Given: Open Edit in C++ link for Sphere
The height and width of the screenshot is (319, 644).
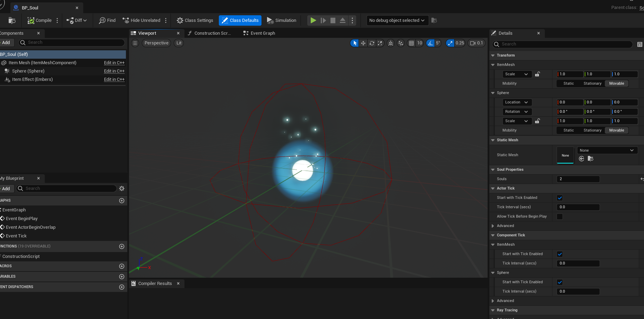Looking at the screenshot, I should tap(114, 71).
